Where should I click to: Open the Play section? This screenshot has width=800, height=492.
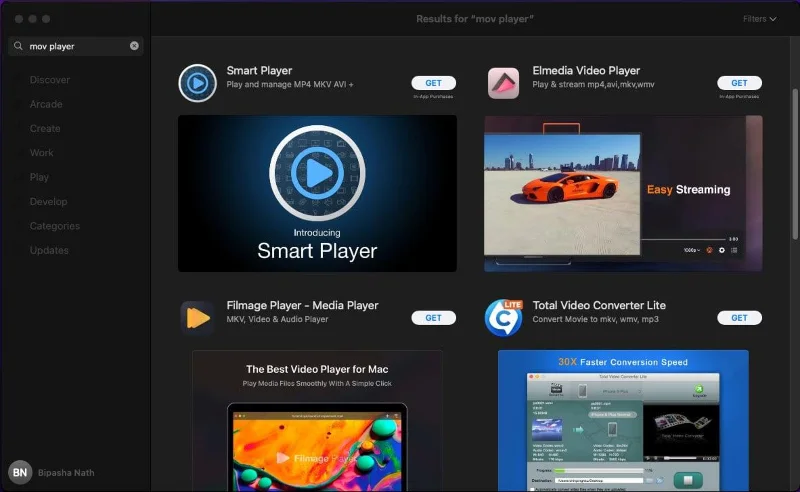[39, 177]
